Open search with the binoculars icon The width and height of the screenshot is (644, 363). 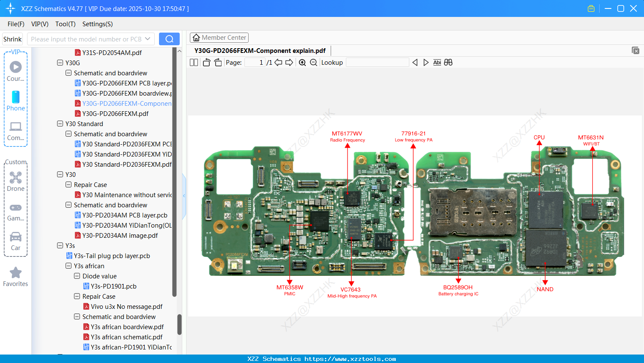point(448,62)
